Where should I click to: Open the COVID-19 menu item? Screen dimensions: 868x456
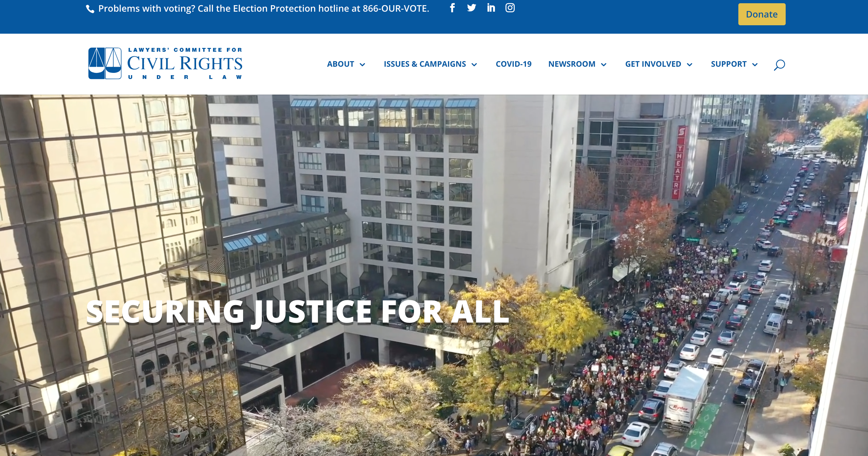513,64
